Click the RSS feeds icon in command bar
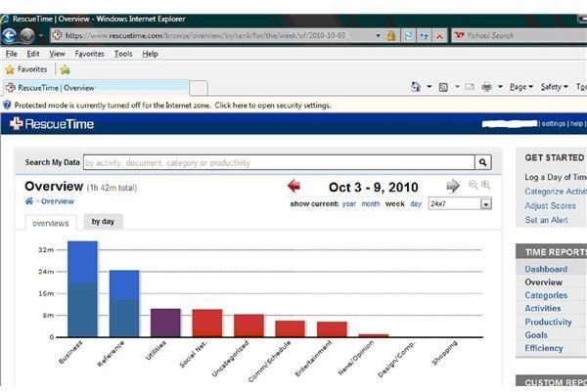Screen dimensions: 587x392 click(x=443, y=88)
